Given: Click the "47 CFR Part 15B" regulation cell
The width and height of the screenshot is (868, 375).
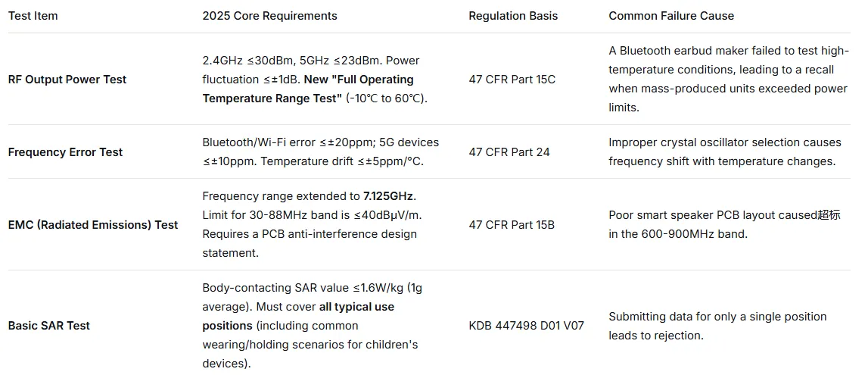Looking at the screenshot, I should pyautogui.click(x=512, y=225).
